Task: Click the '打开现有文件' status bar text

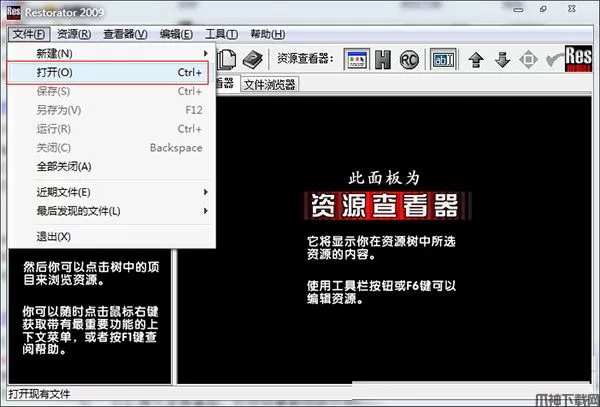Action: [x=40, y=394]
